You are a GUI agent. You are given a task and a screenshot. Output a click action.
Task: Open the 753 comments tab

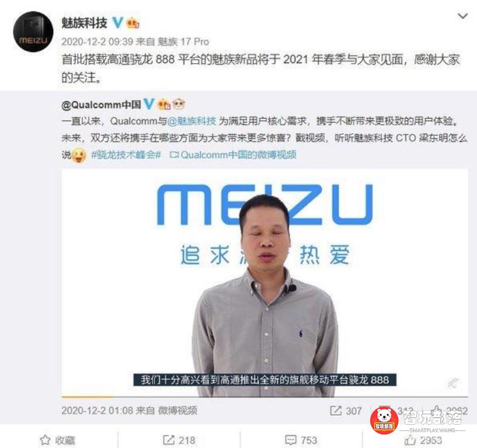(301, 440)
